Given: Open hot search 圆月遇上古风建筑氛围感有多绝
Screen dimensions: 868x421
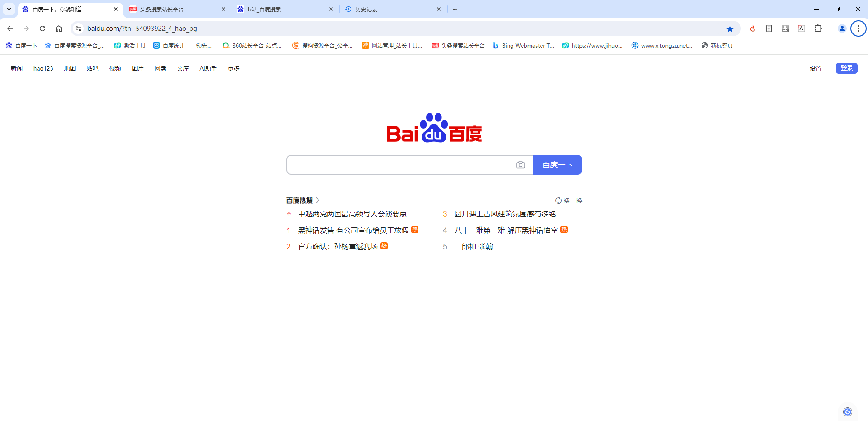Looking at the screenshot, I should pyautogui.click(x=505, y=214).
